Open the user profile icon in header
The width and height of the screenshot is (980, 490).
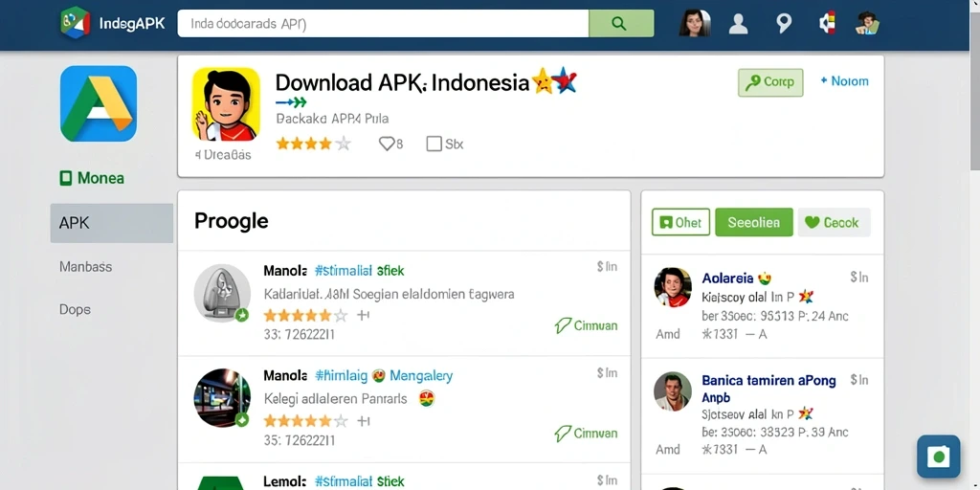click(x=738, y=24)
